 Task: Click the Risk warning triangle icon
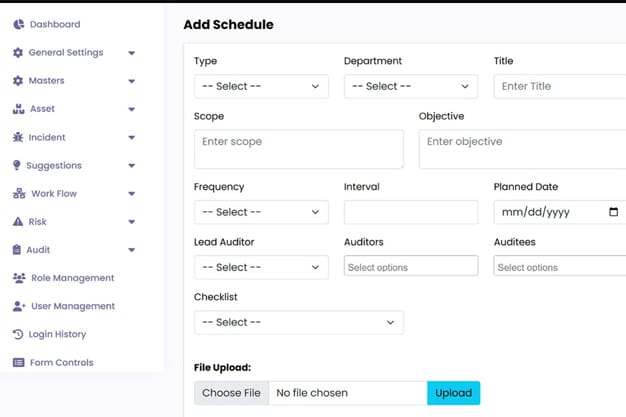tap(18, 222)
